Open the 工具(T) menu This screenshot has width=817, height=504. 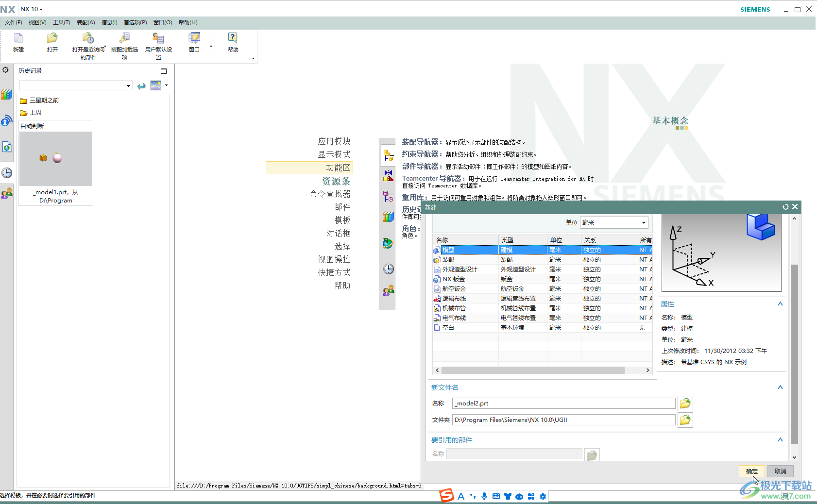tap(61, 22)
